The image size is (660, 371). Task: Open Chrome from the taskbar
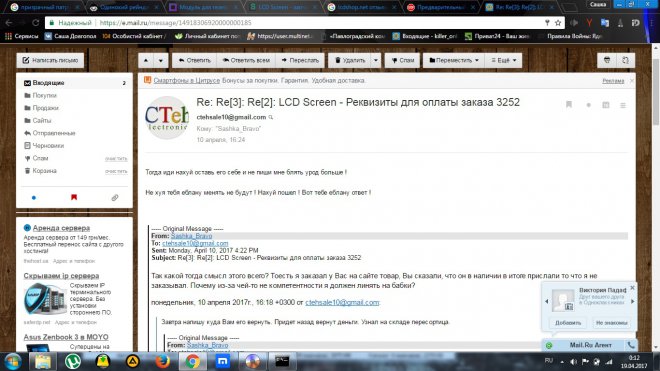coord(192,361)
